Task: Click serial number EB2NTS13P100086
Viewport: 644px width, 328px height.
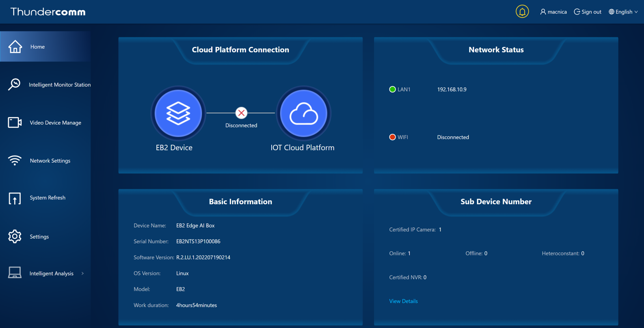Action: coord(198,242)
